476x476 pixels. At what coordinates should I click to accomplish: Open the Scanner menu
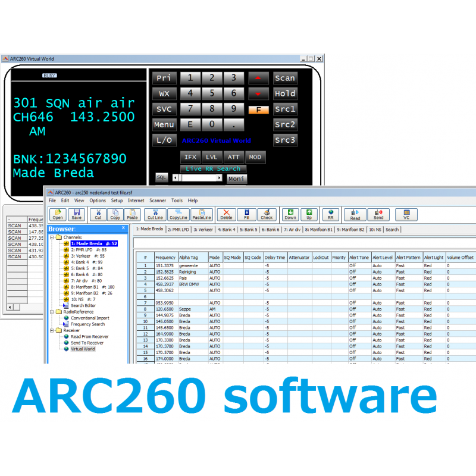(158, 201)
